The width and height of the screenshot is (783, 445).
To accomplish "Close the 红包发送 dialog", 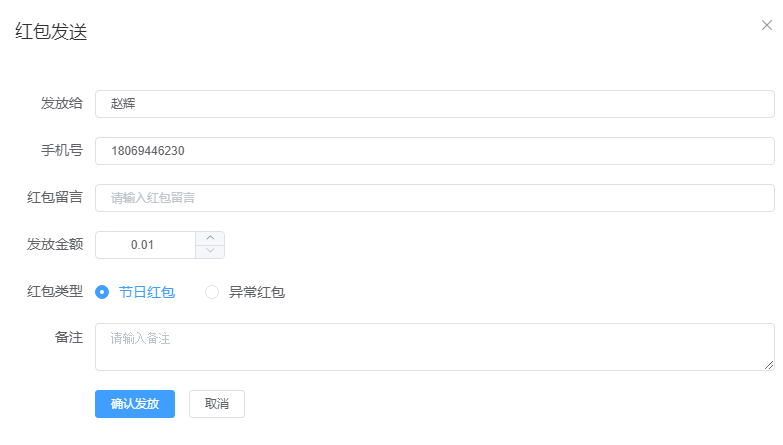I will (767, 25).
